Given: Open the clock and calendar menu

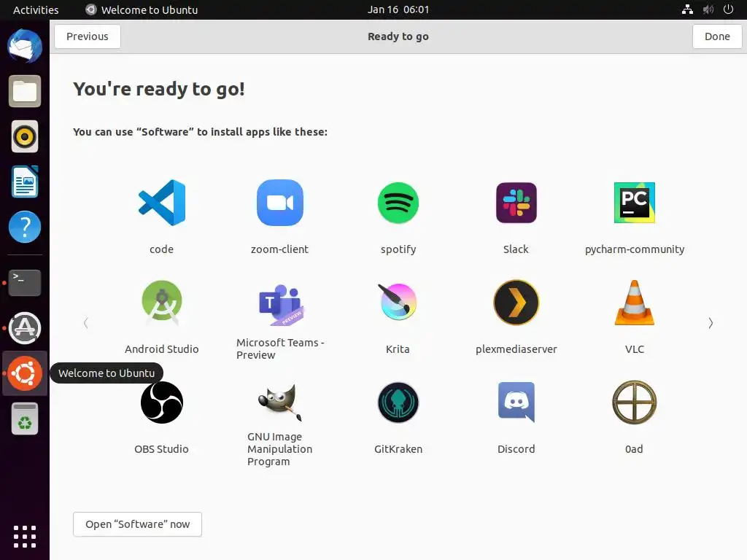Looking at the screenshot, I should pos(398,9).
